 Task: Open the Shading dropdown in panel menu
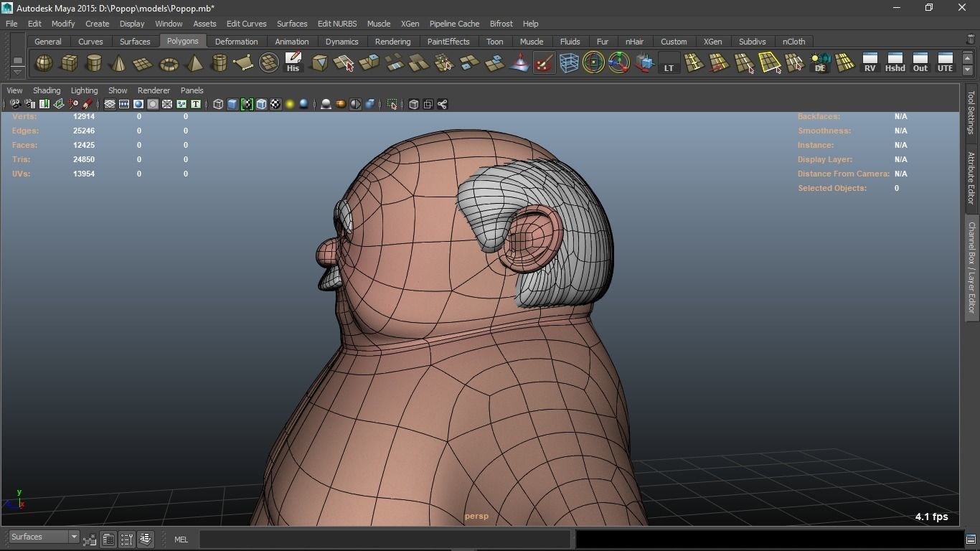click(47, 90)
